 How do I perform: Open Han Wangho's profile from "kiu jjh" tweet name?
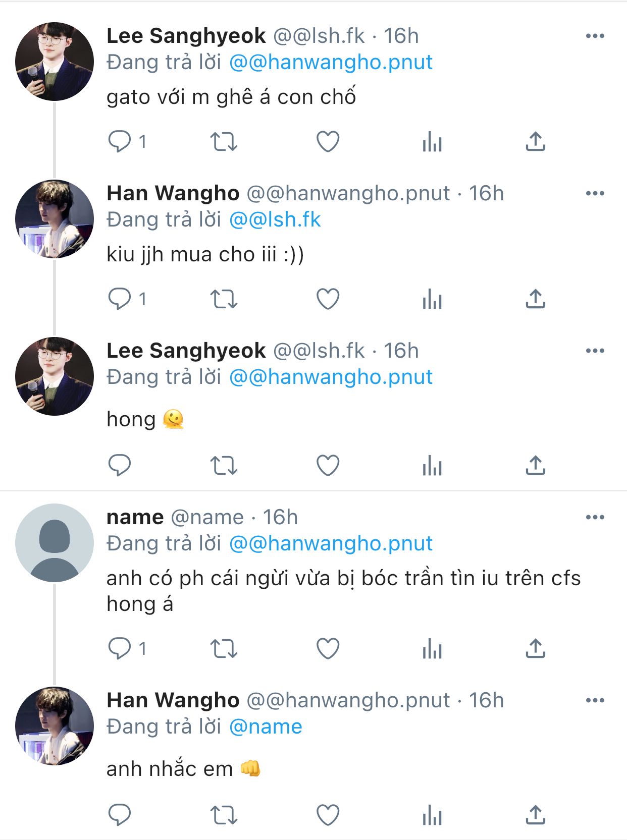click(173, 194)
